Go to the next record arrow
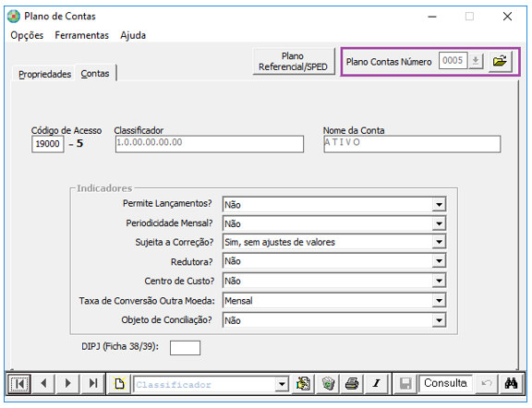 [67, 384]
